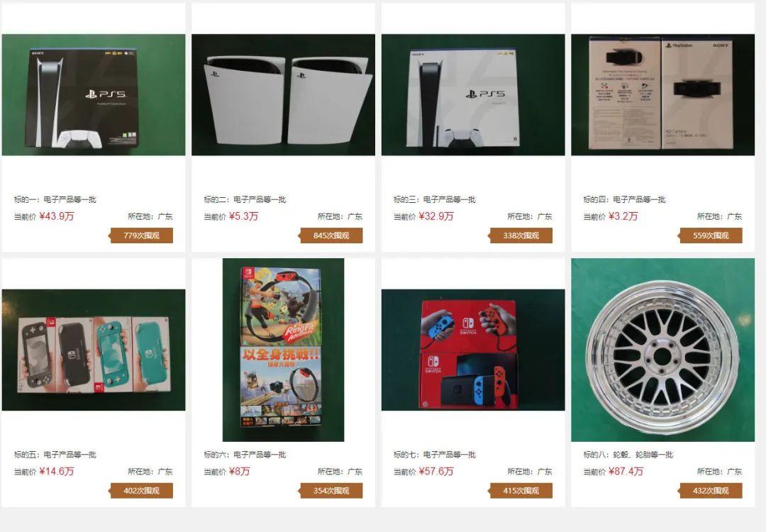The width and height of the screenshot is (766, 532).
Task: Open the red Nintendo Switch boxes photo
Action: (x=473, y=350)
